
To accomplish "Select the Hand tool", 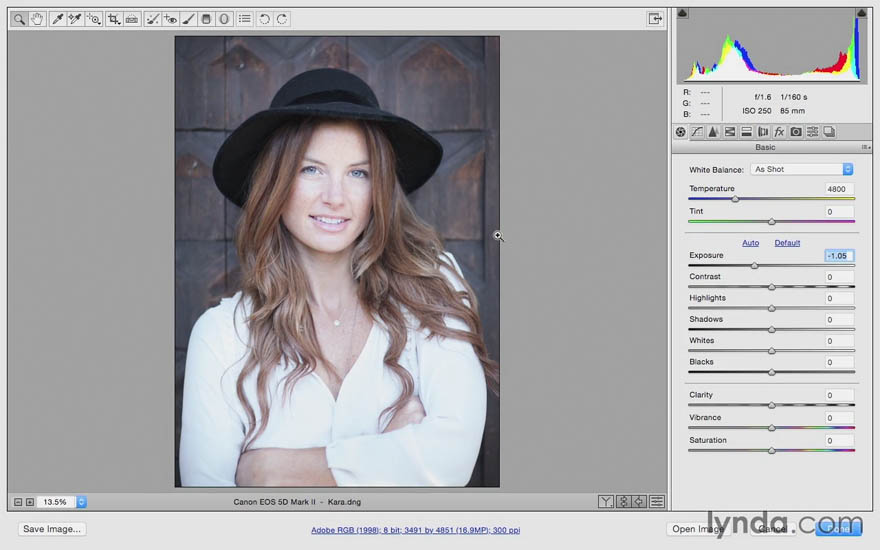I will (x=37, y=20).
